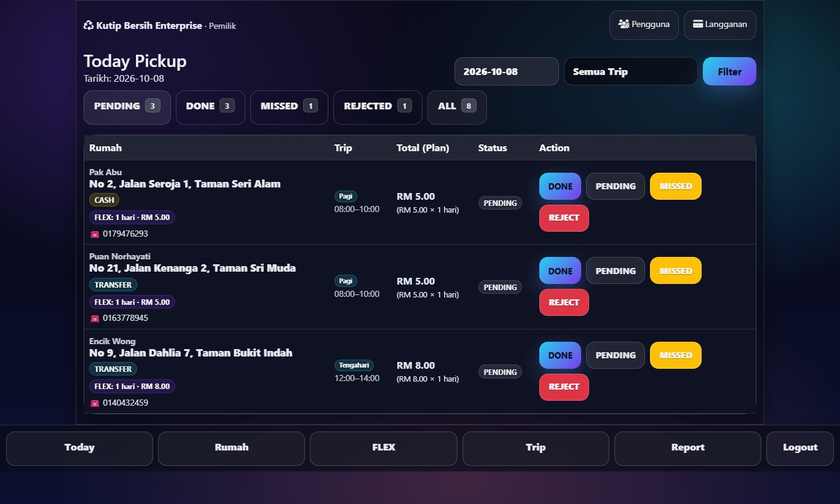This screenshot has height=504, width=840.
Task: Reject Encik Wong's pickup
Action: (564, 387)
